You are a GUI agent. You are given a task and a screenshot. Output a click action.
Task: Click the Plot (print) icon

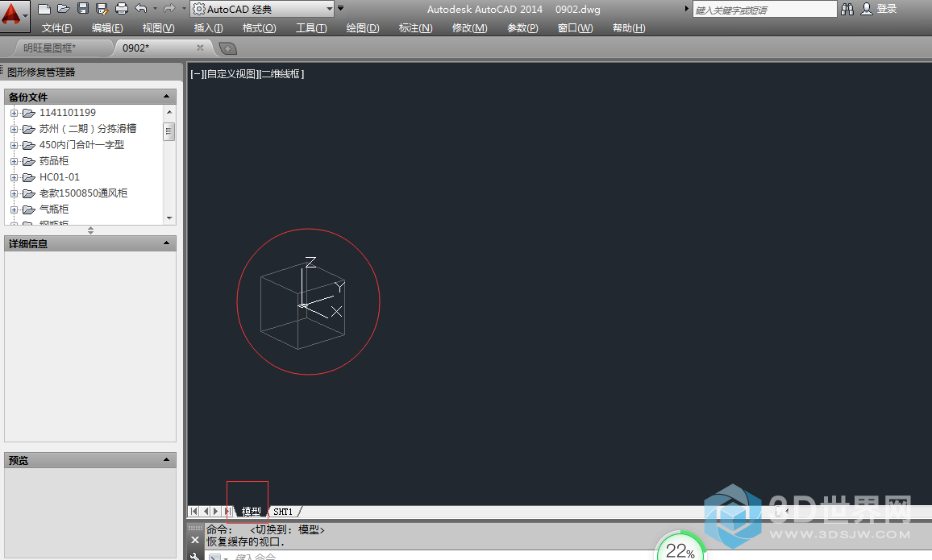pyautogui.click(x=122, y=8)
